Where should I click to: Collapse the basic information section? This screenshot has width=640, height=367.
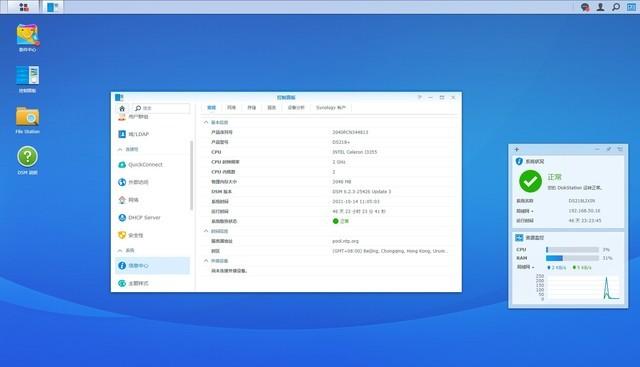point(206,122)
